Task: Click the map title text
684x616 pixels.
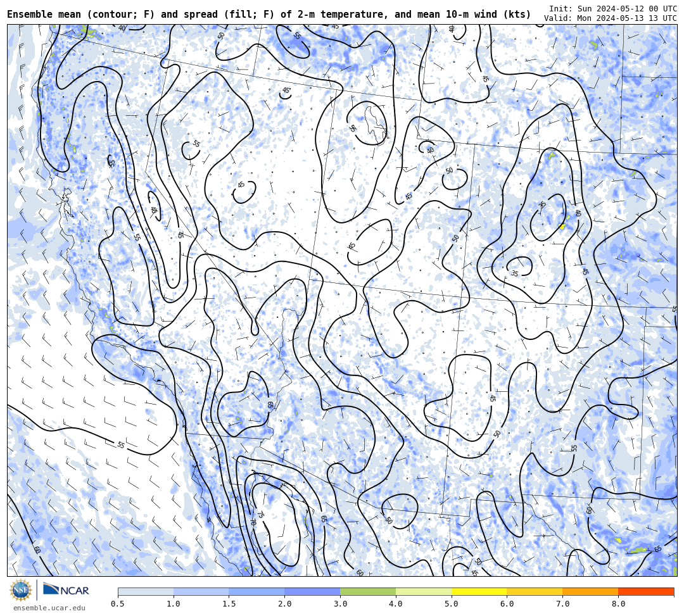Action: [269, 15]
